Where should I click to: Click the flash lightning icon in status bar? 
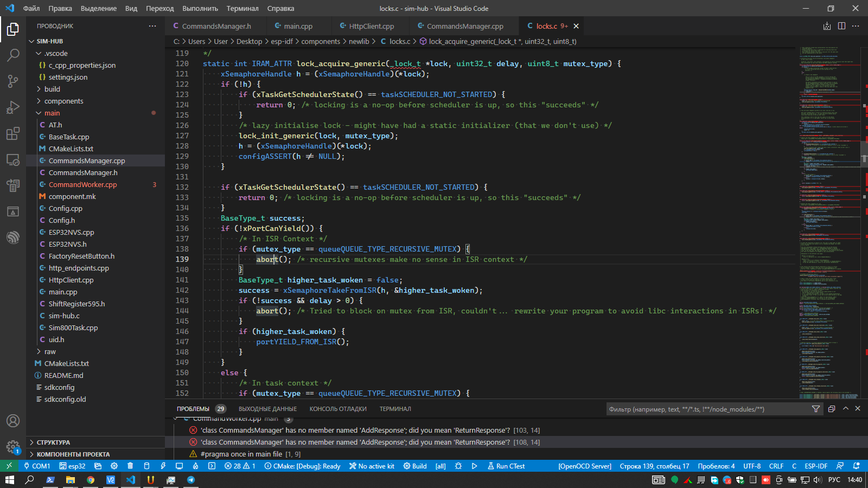pyautogui.click(x=163, y=466)
